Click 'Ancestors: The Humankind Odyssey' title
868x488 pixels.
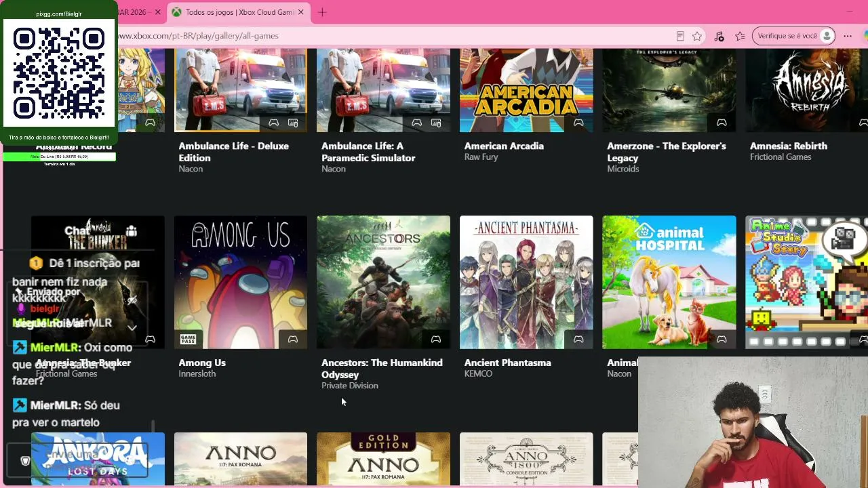382,369
